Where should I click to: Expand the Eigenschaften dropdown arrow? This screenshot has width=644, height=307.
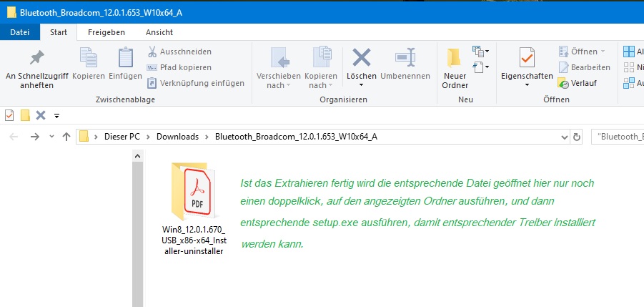click(x=527, y=85)
